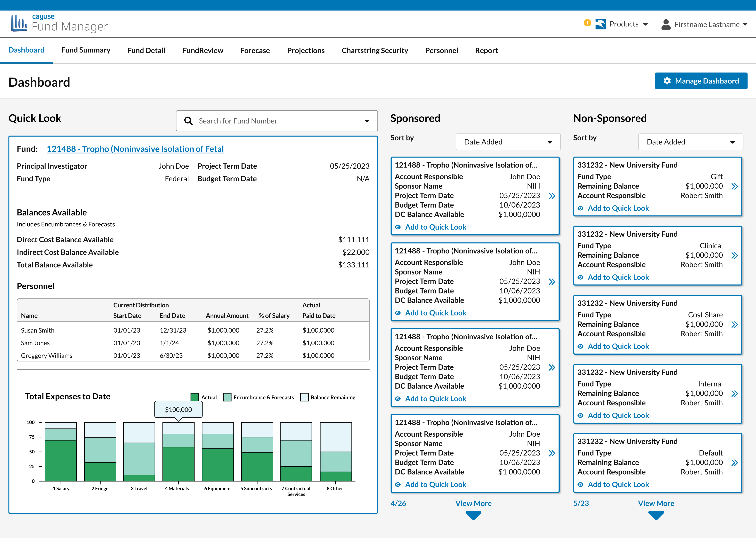The height and width of the screenshot is (538, 756).
Task: Click double chevron on Cost Share fund card
Action: coord(734,324)
